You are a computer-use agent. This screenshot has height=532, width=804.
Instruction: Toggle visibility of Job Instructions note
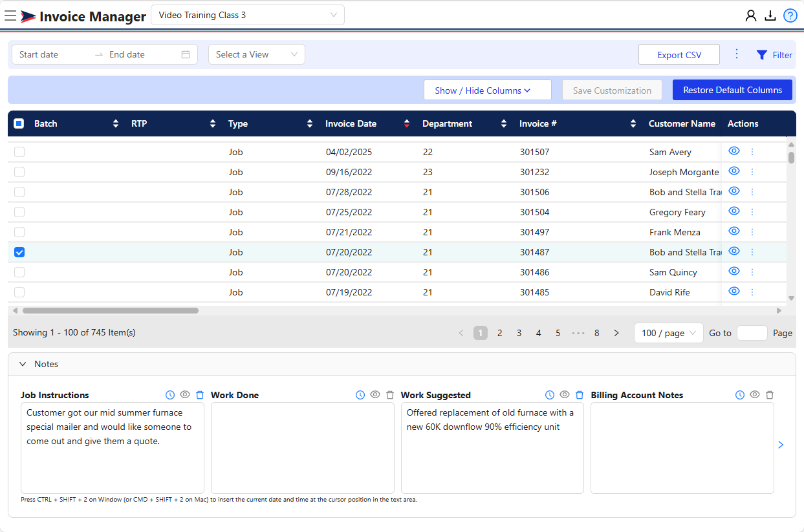click(x=185, y=394)
